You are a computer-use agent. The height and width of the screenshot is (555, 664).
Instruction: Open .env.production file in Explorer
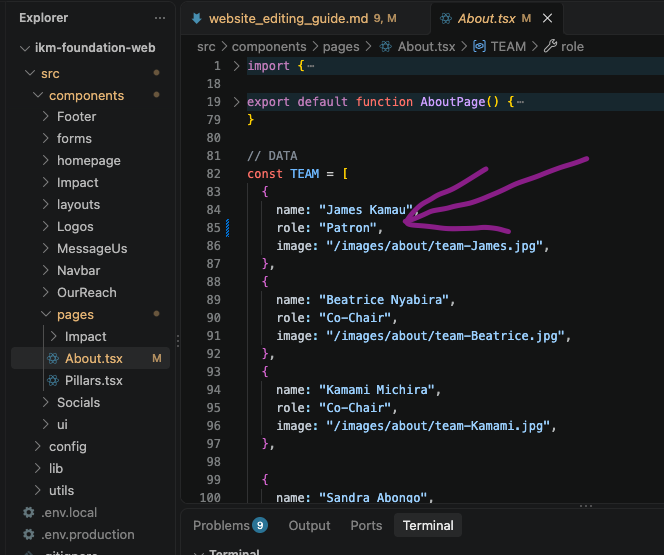click(x=88, y=535)
